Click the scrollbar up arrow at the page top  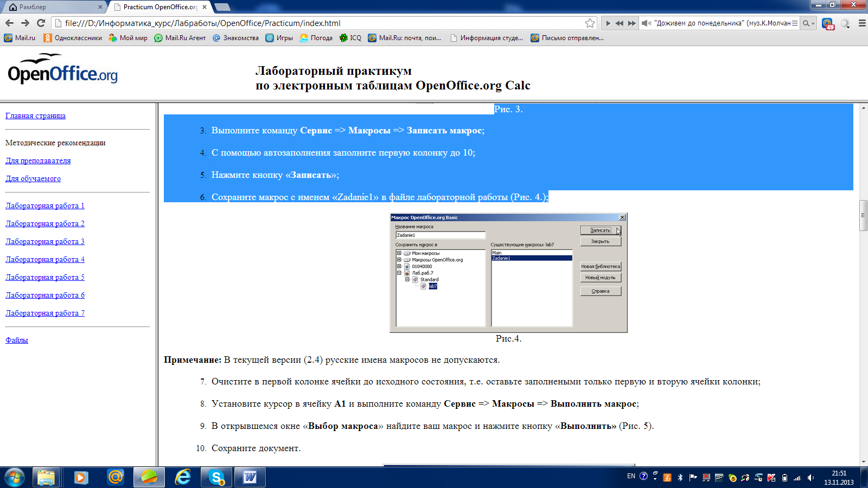click(863, 107)
